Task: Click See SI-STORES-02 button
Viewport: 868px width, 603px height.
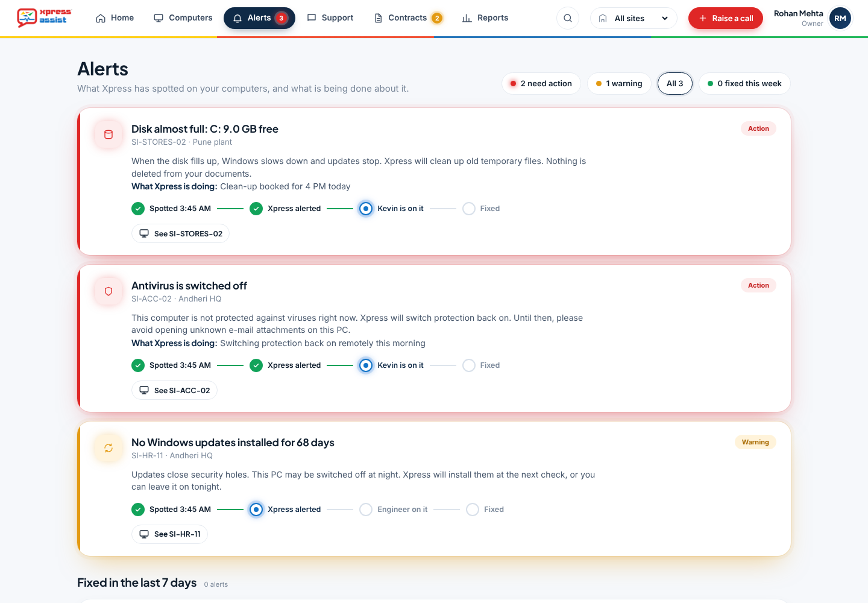Action: (x=180, y=234)
